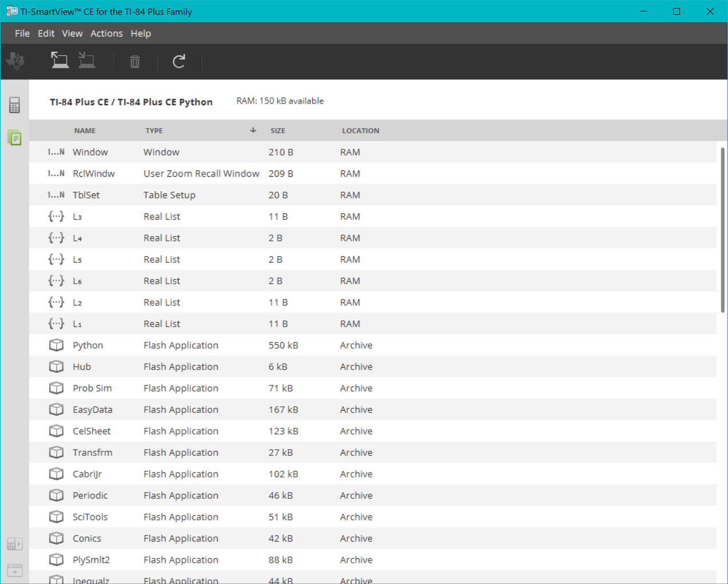This screenshot has width=728, height=584.
Task: Click the send to computer toolbar icon
Action: click(x=59, y=61)
